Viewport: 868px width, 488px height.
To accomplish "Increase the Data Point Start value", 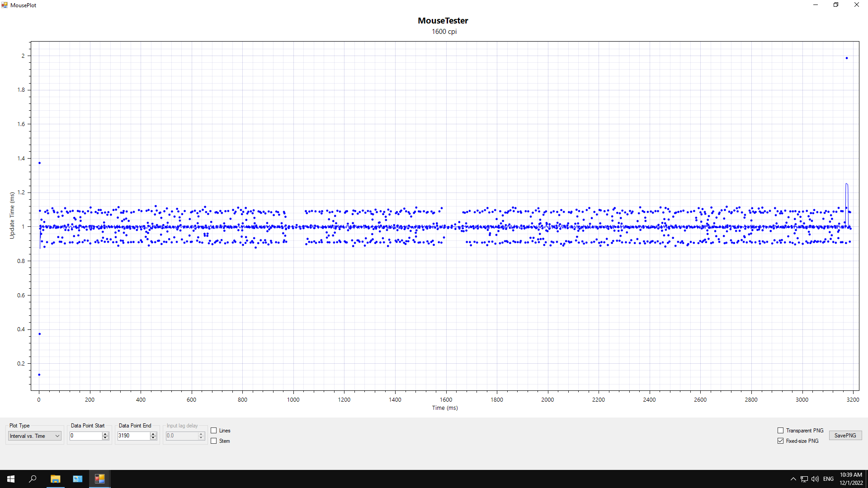I will click(105, 434).
